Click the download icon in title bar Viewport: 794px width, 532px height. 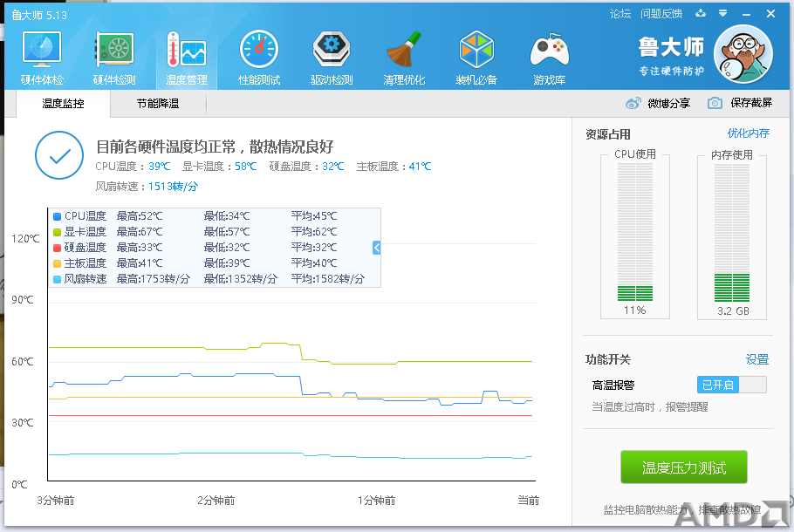click(701, 14)
